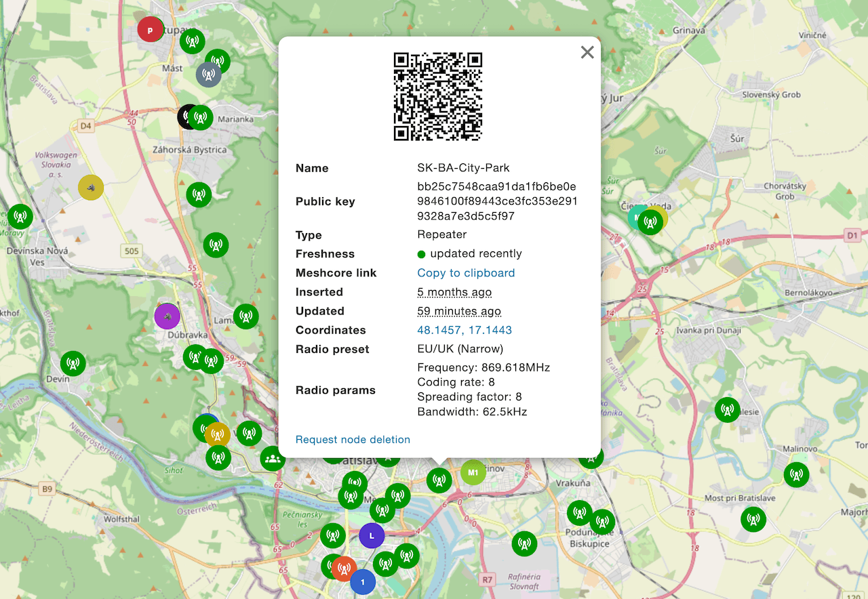Click the light green M1 marker
868x599 pixels.
coord(473,472)
